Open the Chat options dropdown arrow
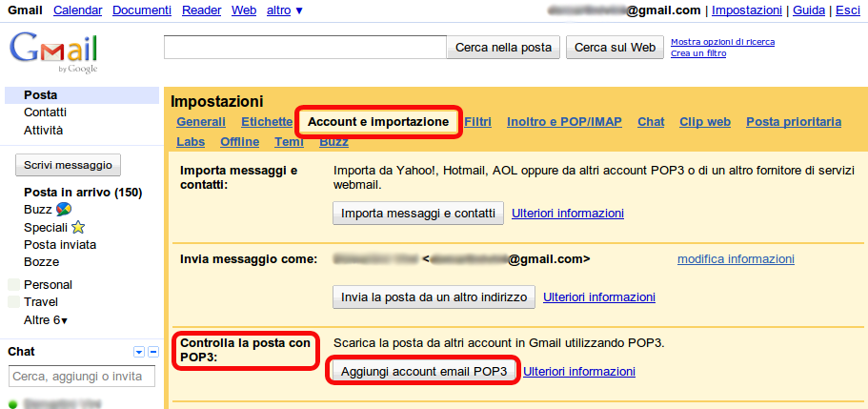This screenshot has width=868, height=409. 138,352
